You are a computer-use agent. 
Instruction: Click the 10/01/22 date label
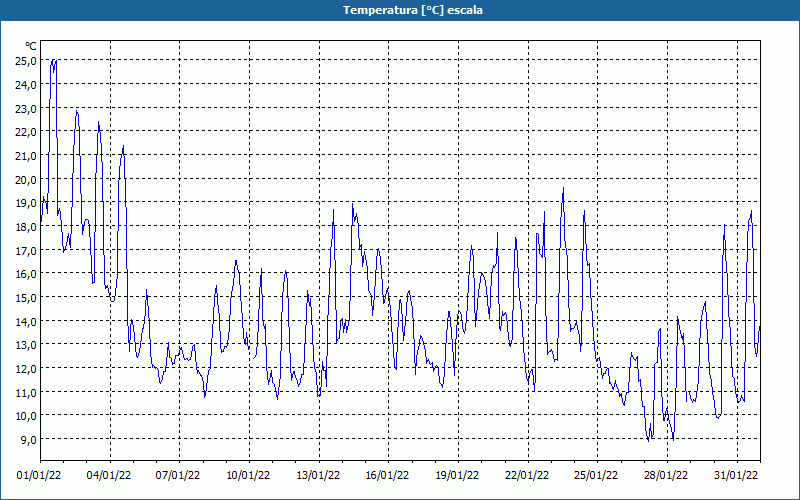coord(248,476)
